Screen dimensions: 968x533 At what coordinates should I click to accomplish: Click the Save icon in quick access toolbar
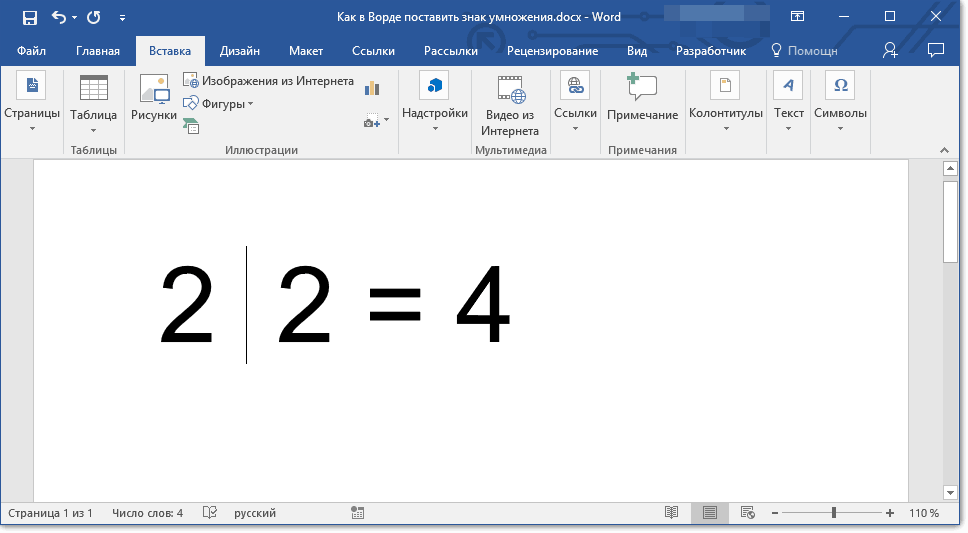coord(29,17)
